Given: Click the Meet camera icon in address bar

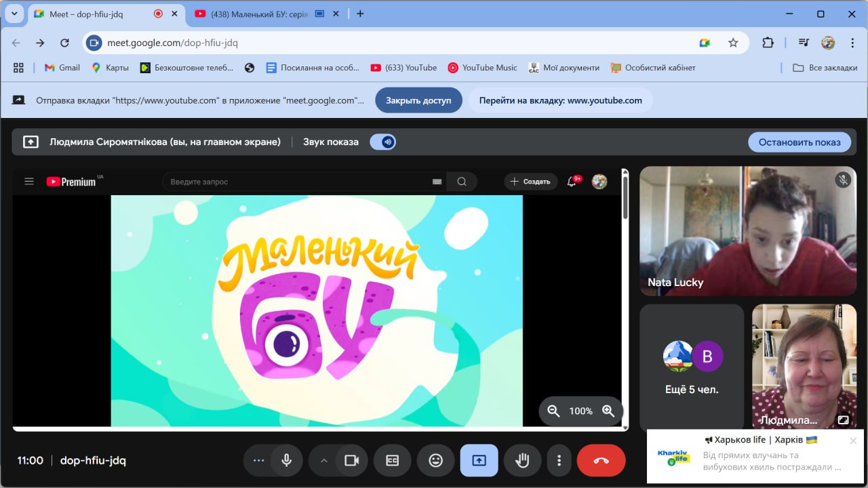Looking at the screenshot, I should point(705,43).
